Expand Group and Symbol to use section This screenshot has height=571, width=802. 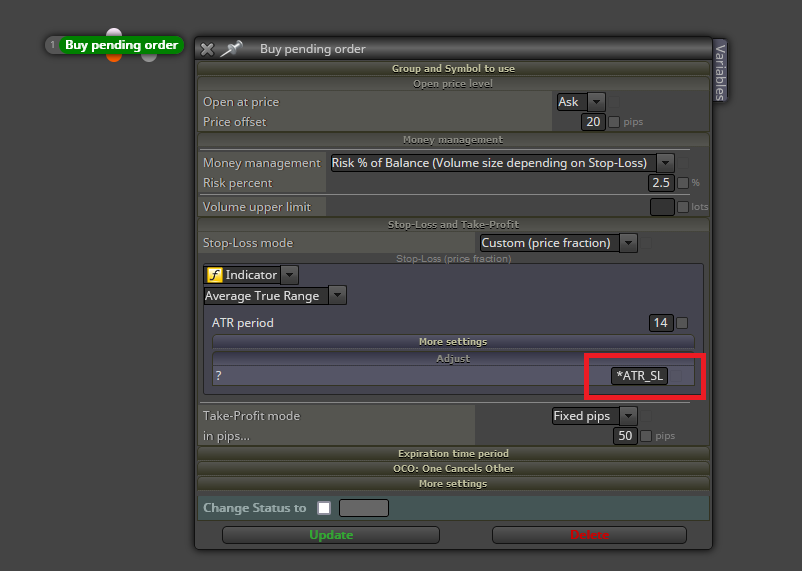coord(453,69)
